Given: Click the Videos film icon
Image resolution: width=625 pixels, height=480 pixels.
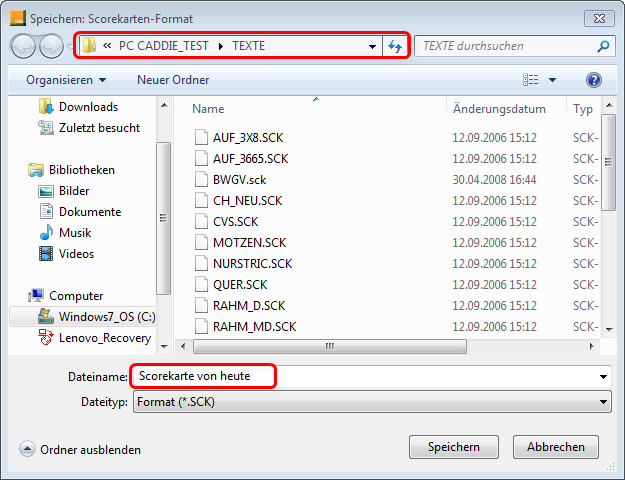Looking at the screenshot, I should pos(46,254).
